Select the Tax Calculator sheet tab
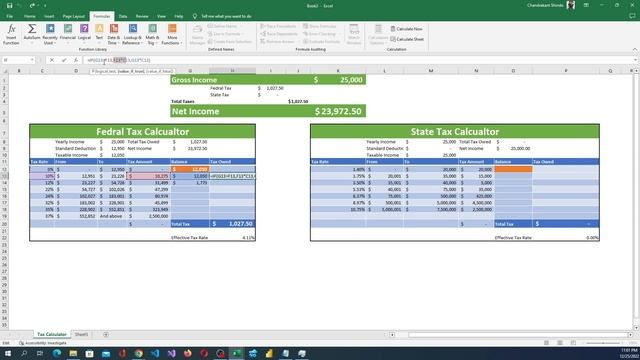The image size is (640, 360). click(x=51, y=335)
